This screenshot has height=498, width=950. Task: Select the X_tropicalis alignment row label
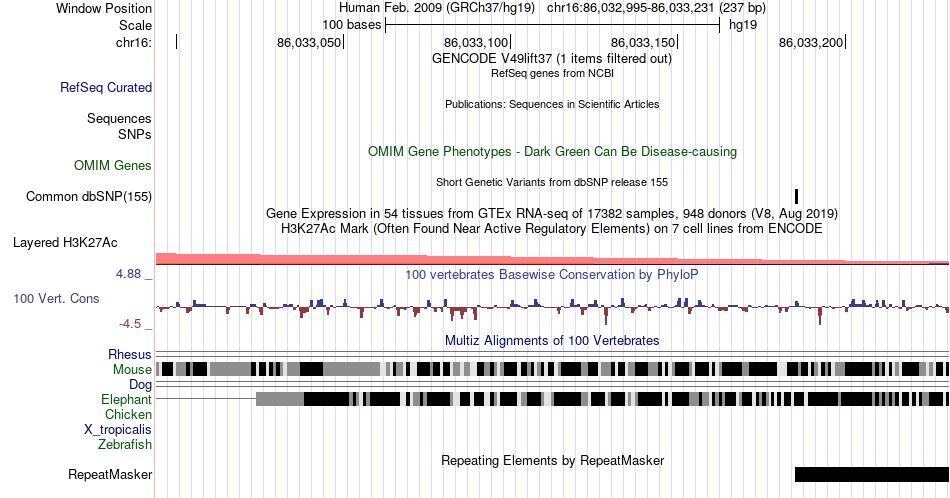point(118,430)
